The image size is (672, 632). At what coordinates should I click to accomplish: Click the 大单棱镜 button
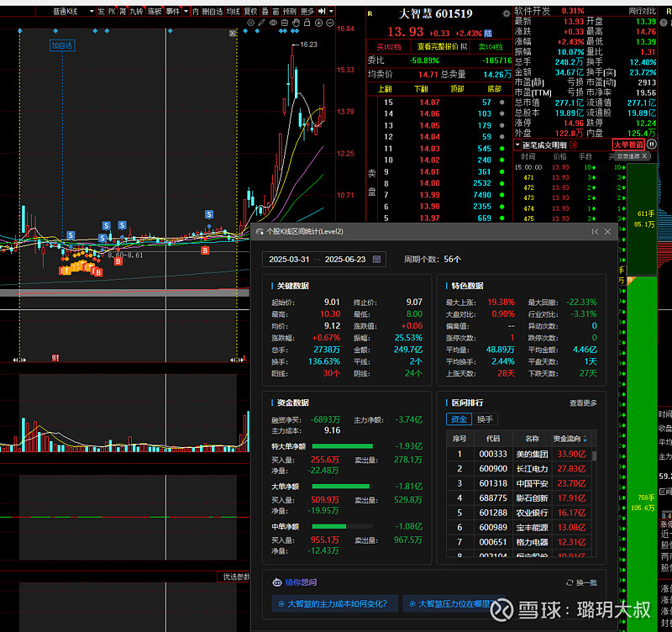pyautogui.click(x=628, y=145)
